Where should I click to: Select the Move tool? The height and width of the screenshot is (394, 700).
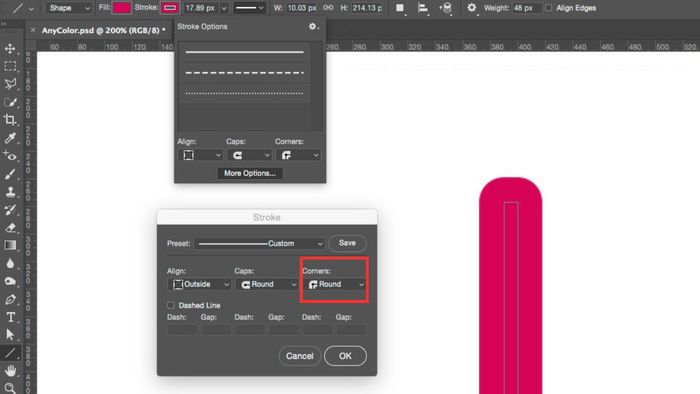pos(10,48)
